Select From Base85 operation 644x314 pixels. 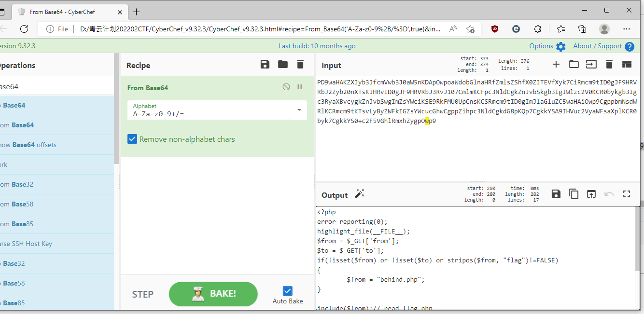(56, 224)
